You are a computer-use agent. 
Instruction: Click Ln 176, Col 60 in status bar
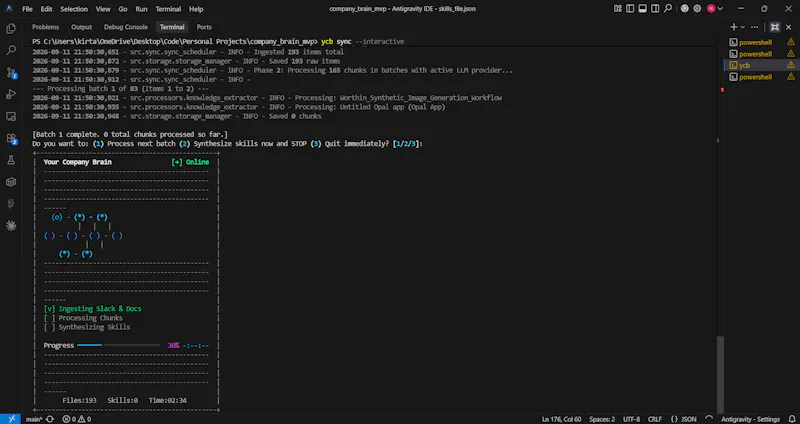click(561, 419)
